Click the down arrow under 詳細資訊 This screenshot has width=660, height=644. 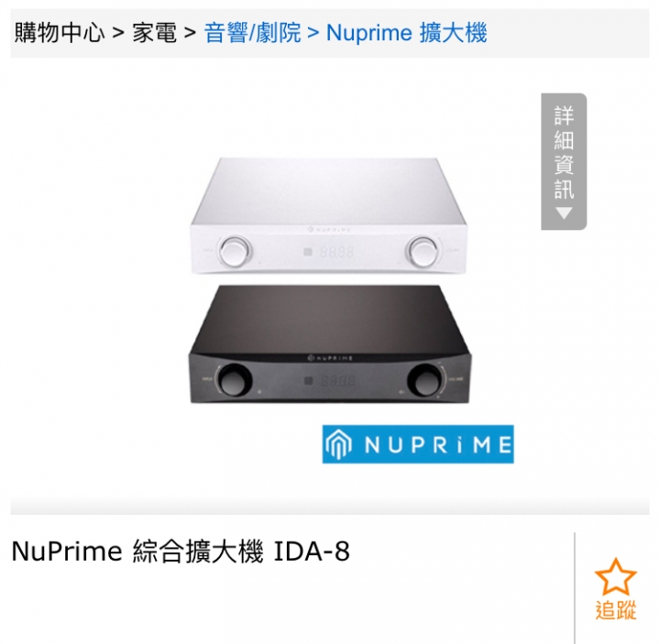564,213
